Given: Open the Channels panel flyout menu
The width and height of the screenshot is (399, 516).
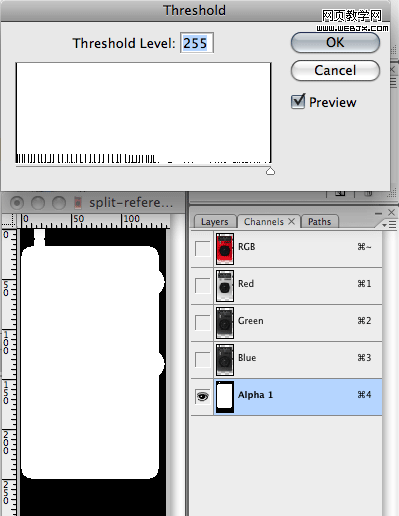Looking at the screenshot, I should [389, 225].
